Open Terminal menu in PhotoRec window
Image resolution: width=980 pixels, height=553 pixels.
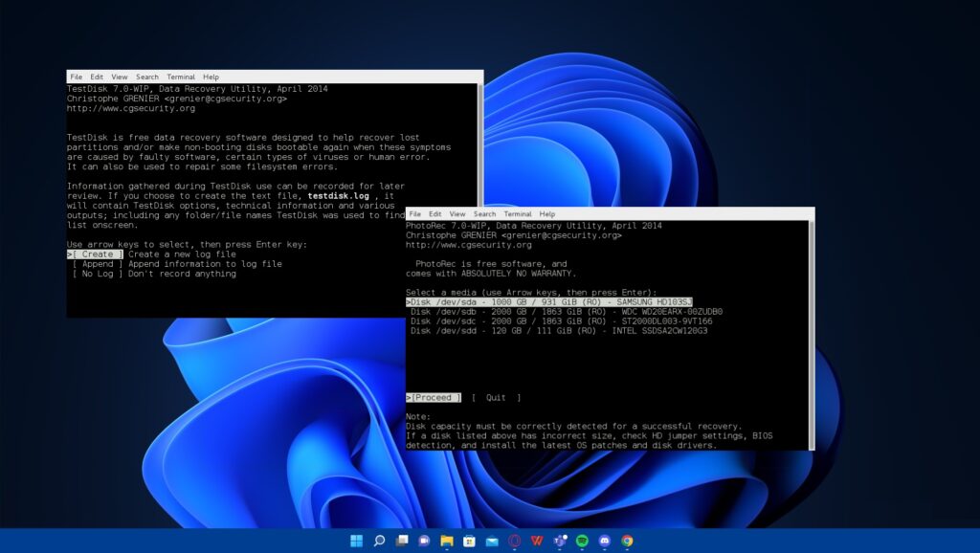[518, 213]
